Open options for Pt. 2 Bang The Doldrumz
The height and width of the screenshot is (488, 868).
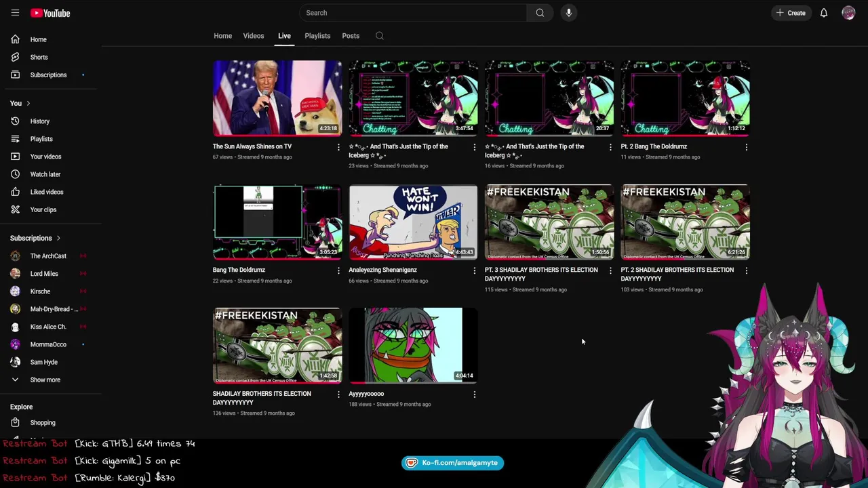pyautogui.click(x=747, y=147)
